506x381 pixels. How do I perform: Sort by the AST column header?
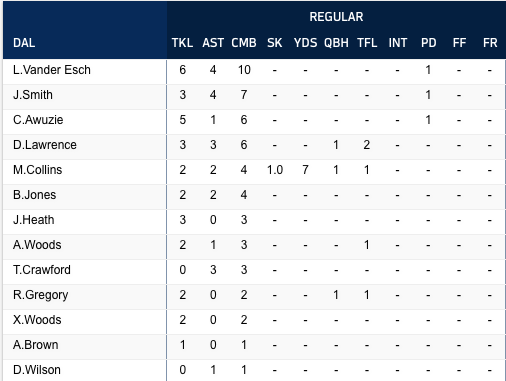pyautogui.click(x=213, y=43)
